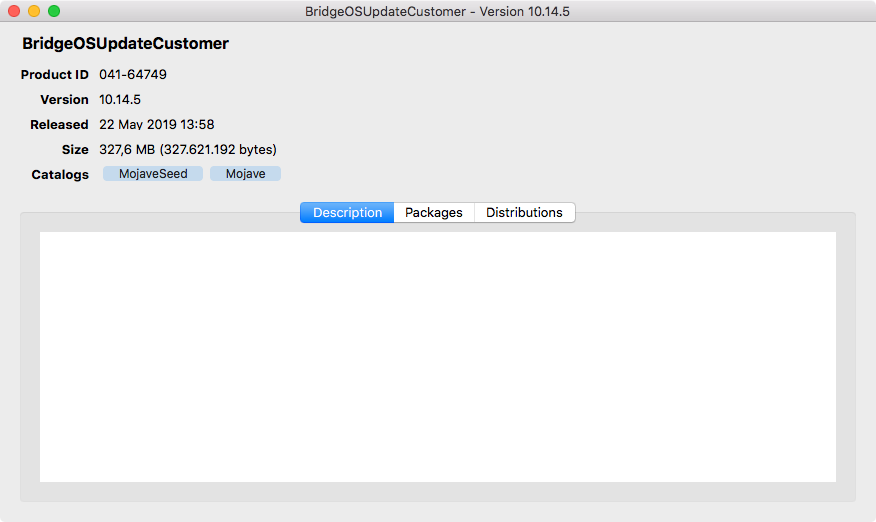This screenshot has height=522, width=876.
Task: Zoom the window with the green button
Action: click(54, 11)
